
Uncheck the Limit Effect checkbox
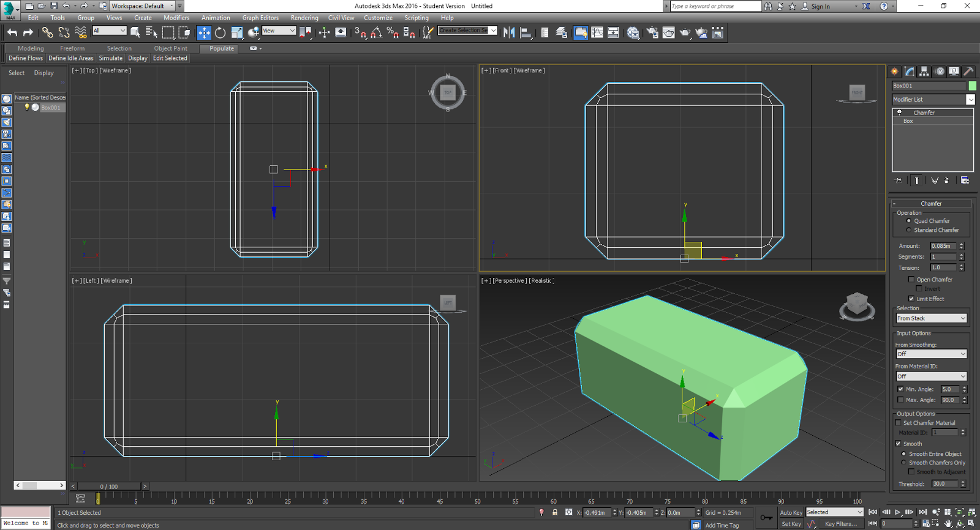911,299
